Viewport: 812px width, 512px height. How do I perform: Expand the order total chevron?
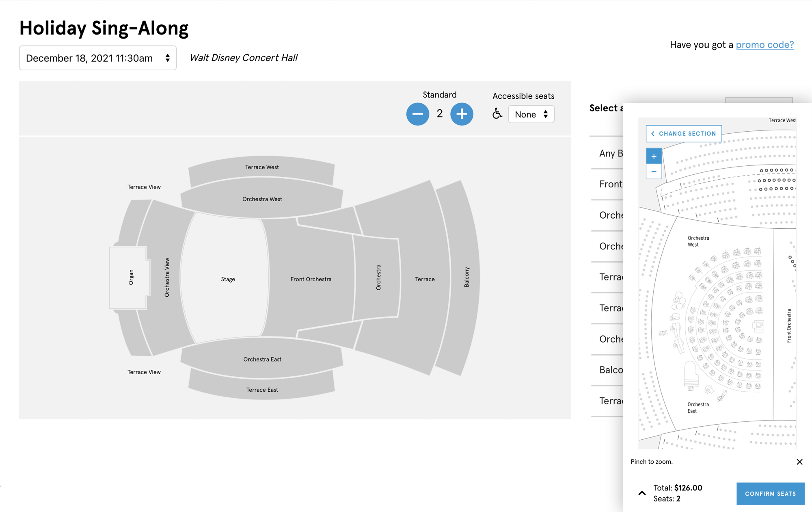point(642,493)
